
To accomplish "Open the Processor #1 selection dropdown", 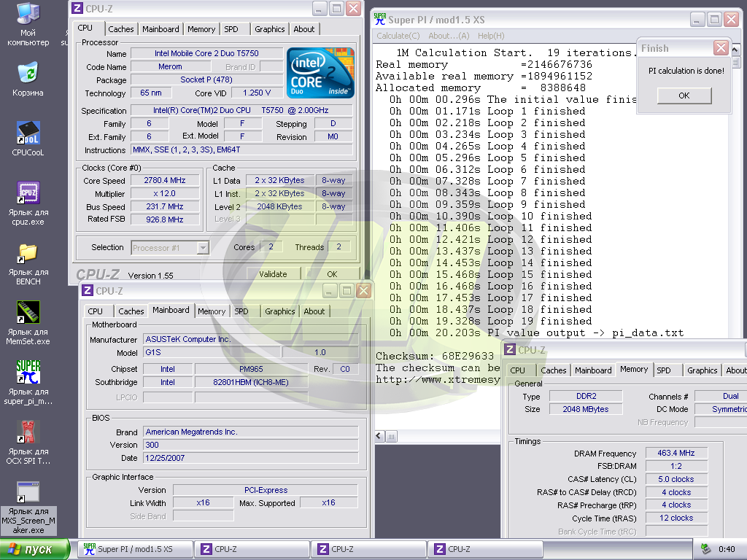I will coord(204,248).
